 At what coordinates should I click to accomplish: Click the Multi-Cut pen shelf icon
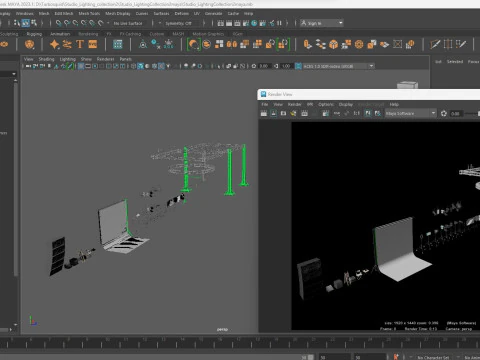(x=435, y=44)
